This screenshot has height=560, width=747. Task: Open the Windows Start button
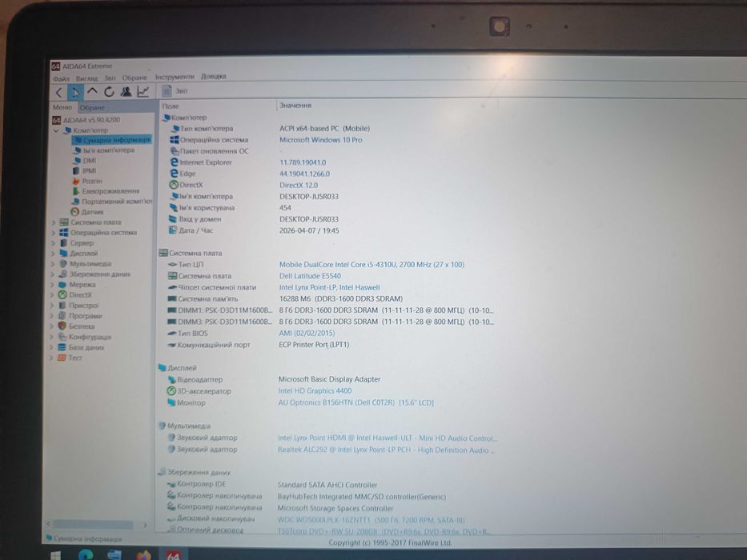click(x=56, y=555)
